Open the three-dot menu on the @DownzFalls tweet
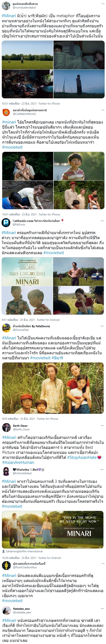106x644 pixels. (x=102, y=326)
